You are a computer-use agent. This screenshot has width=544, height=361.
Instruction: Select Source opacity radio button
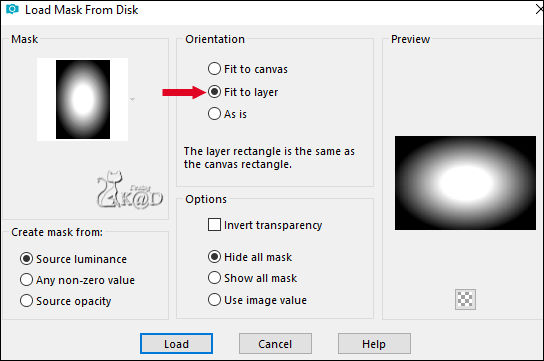pos(65,301)
